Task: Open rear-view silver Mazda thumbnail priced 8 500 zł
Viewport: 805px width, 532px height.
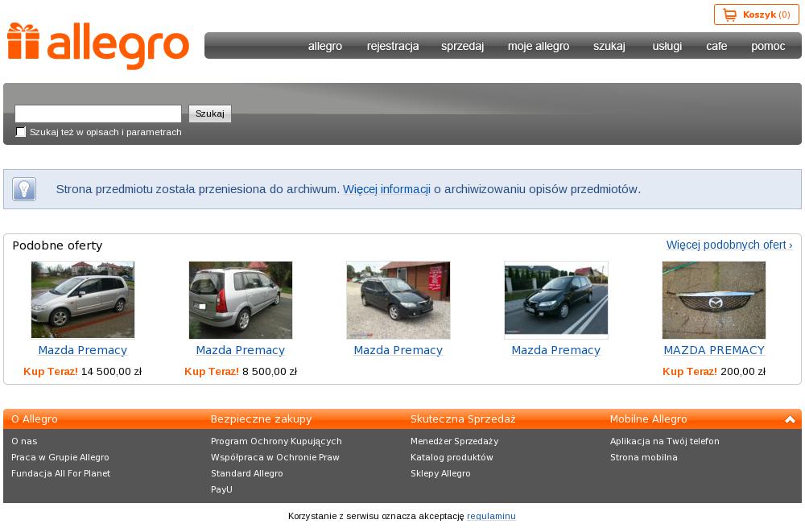Action: click(240, 300)
